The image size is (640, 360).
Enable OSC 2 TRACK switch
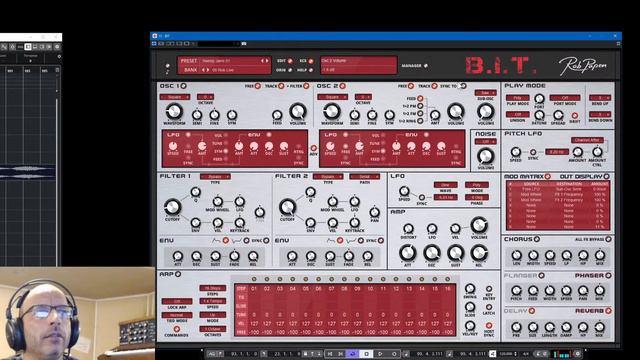(435, 86)
